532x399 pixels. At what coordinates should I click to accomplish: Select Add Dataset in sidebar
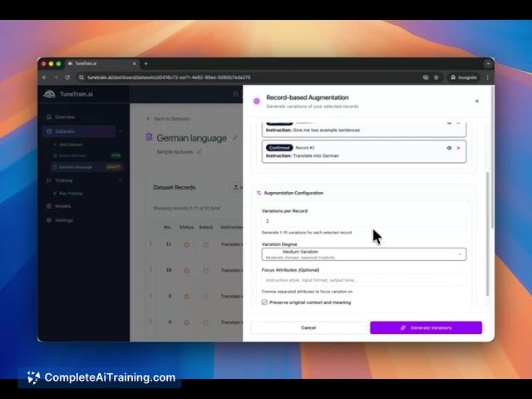coord(68,145)
